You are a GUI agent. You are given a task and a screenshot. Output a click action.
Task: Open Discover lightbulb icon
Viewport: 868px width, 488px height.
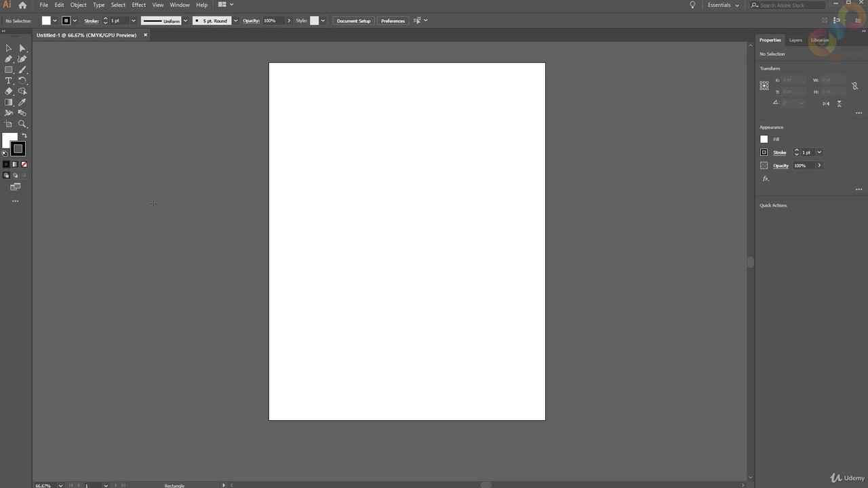692,5
